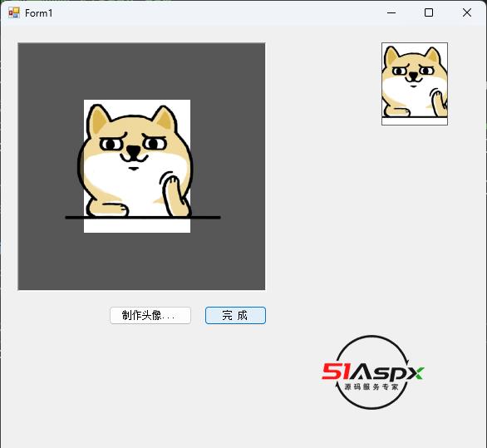Screen dimensions: 487x448
Task: Close the Form1 window
Action: point(467,12)
